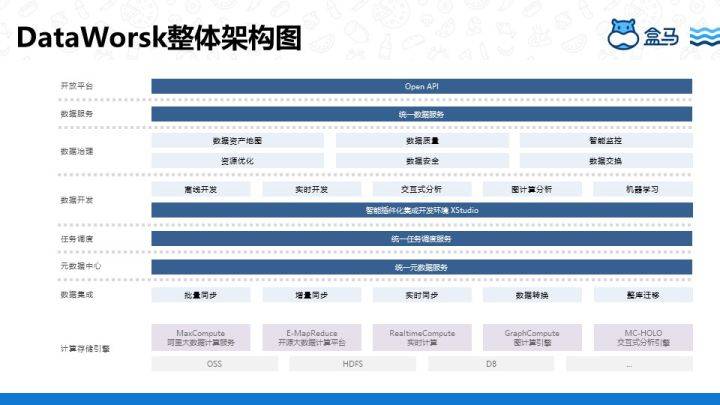Click the HDFS storage box
This screenshot has width=720, height=405.
click(x=352, y=364)
